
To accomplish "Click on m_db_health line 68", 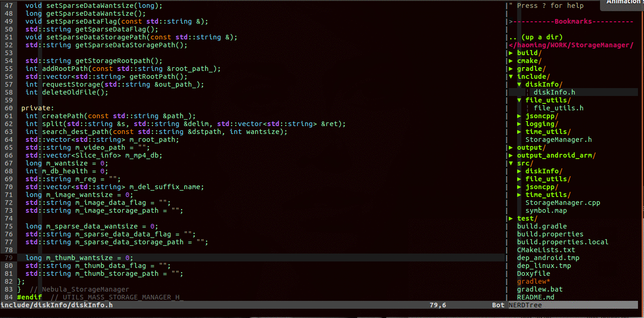I will (67, 171).
